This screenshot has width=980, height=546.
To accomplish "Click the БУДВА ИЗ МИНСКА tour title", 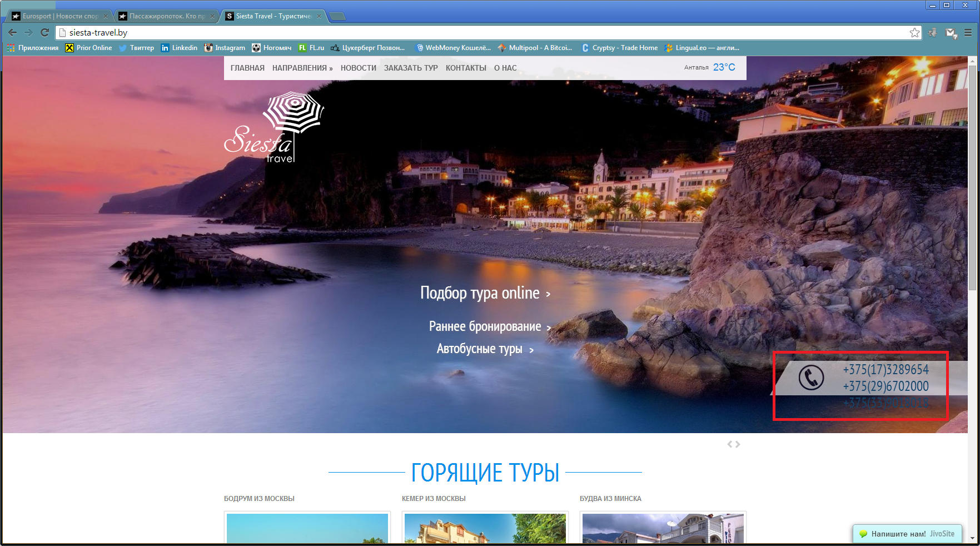I will coord(610,499).
